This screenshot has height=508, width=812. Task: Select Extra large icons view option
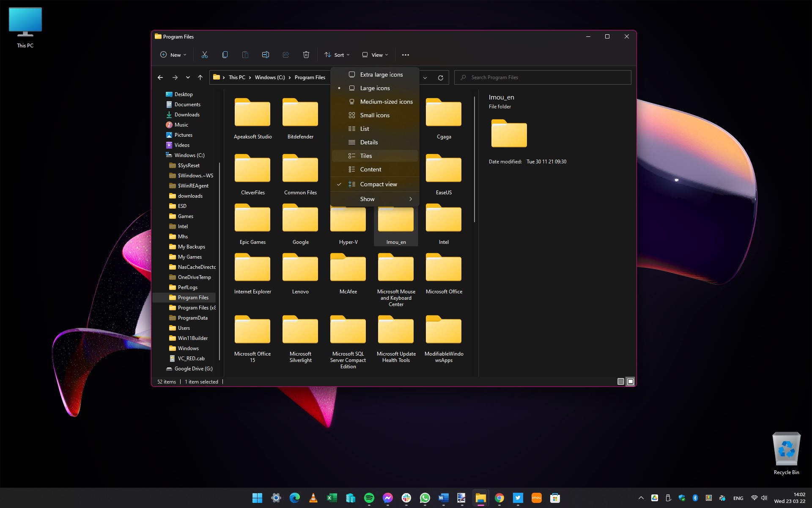click(380, 74)
